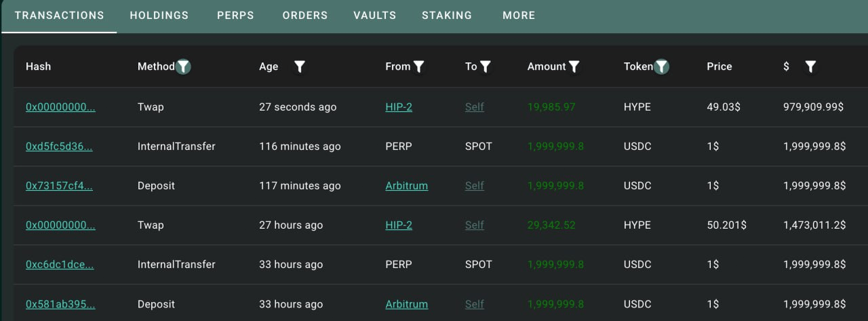Open the To column filter
Image resolution: width=868 pixels, height=321 pixels.
click(486, 67)
